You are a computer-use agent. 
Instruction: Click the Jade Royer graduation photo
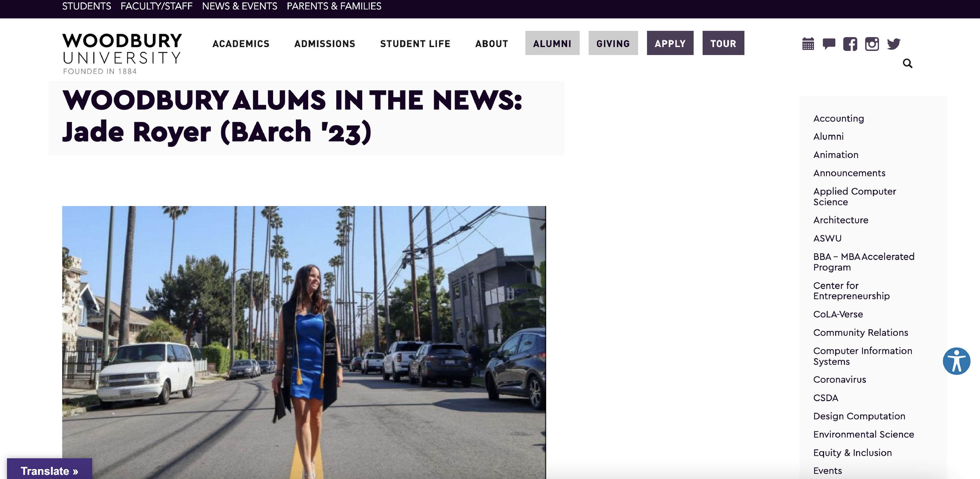(x=304, y=342)
